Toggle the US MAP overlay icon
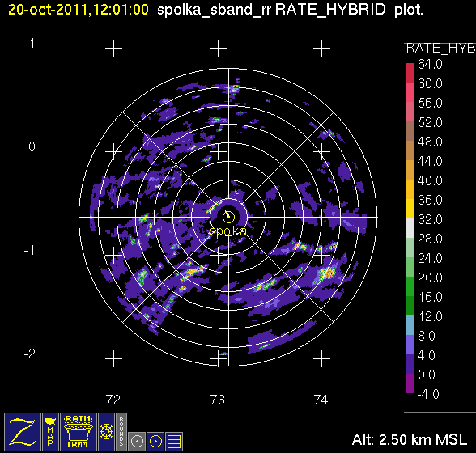 point(50,432)
